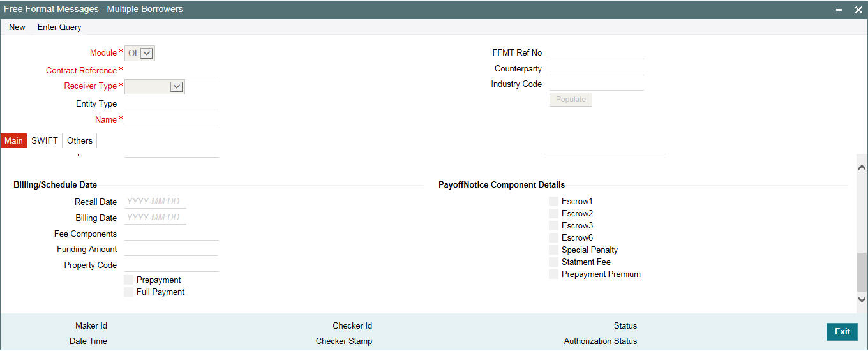868x351 pixels.
Task: Click the Fee Components field
Action: (x=172, y=234)
